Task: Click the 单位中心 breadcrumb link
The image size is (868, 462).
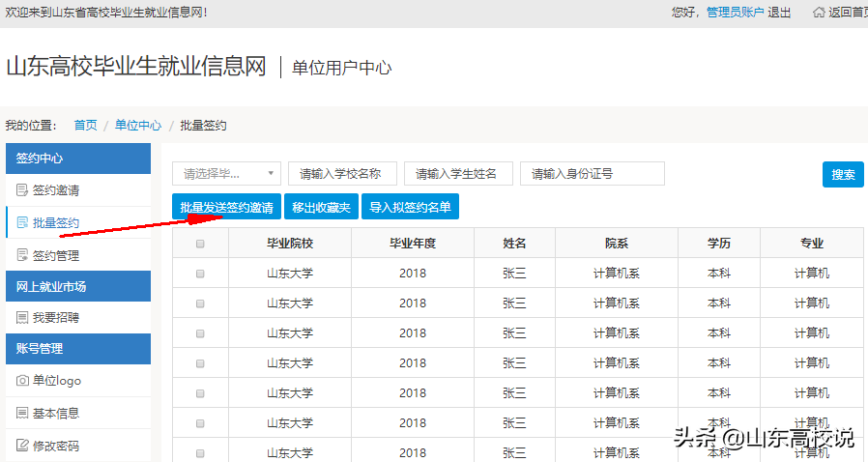Action: tap(138, 125)
